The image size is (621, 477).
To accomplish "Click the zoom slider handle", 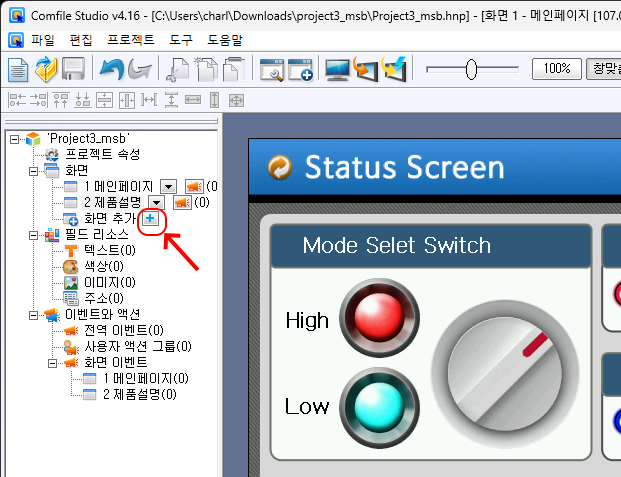I will point(471,69).
